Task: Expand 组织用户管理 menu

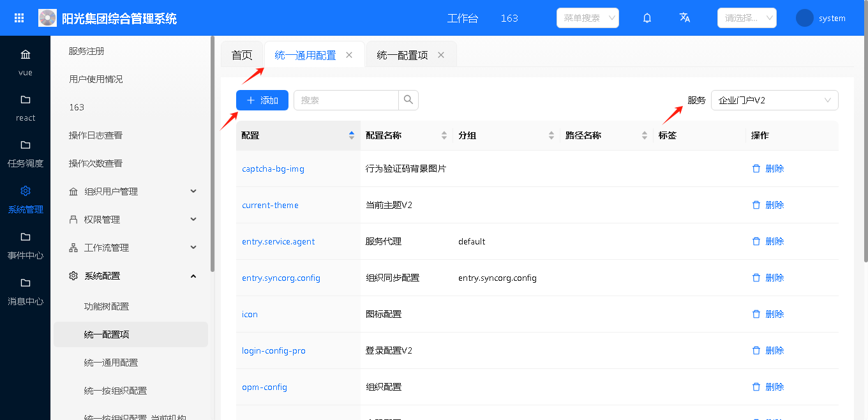Action: (x=131, y=191)
